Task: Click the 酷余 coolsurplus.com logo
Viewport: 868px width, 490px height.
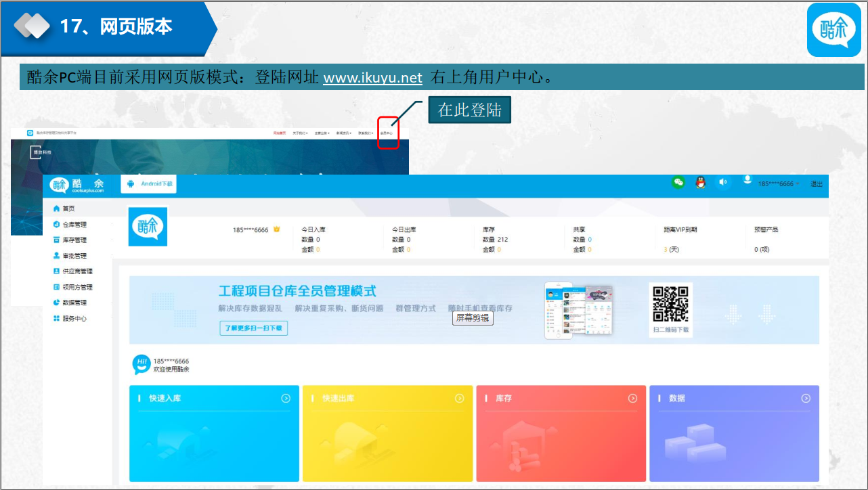Action: click(77, 185)
